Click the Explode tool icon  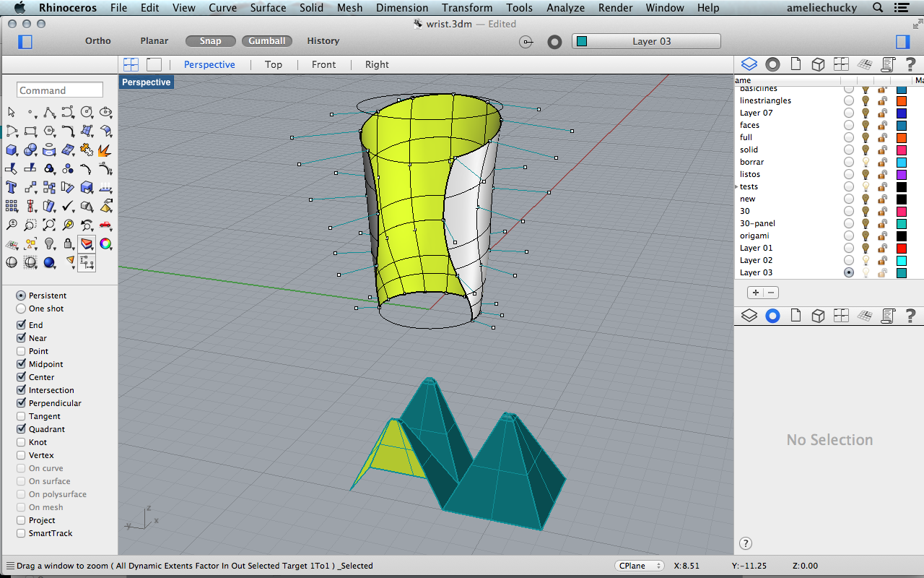point(105,150)
